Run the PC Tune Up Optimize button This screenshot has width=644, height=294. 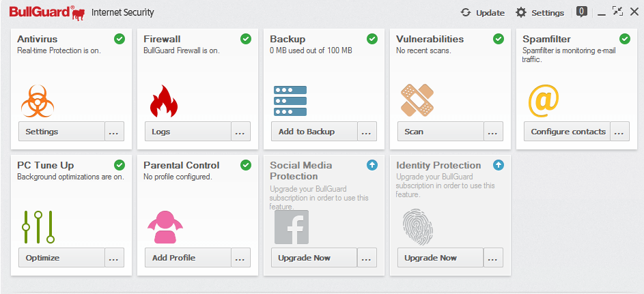61,258
